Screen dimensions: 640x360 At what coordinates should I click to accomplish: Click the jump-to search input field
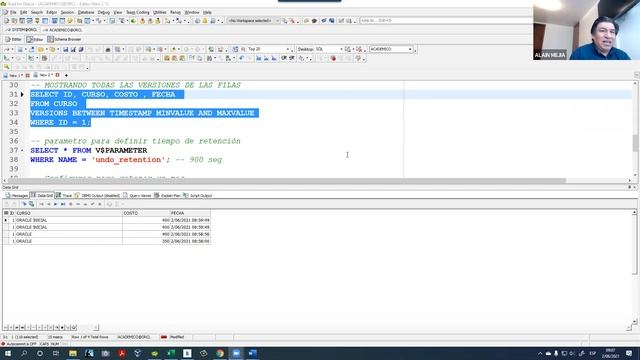tap(445, 20)
